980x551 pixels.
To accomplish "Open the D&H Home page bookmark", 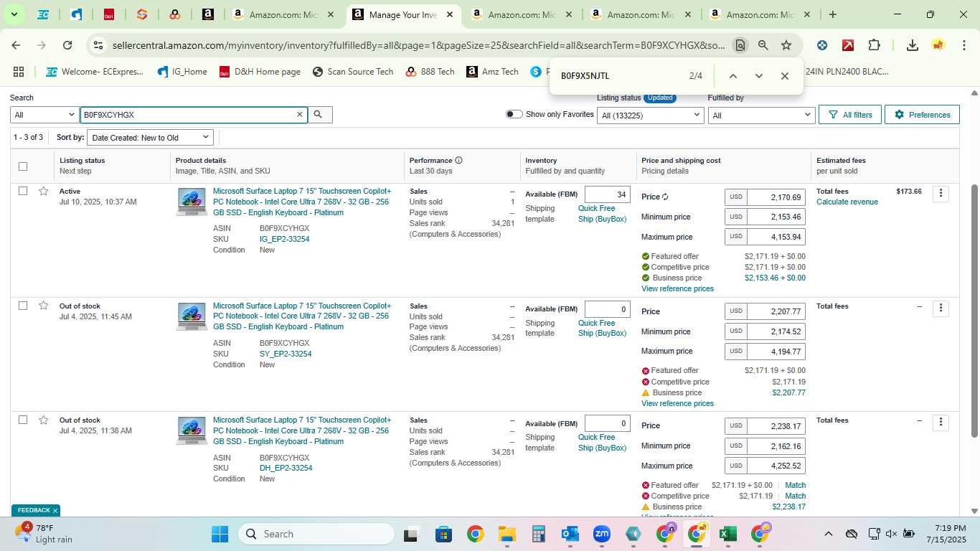I will [x=260, y=72].
